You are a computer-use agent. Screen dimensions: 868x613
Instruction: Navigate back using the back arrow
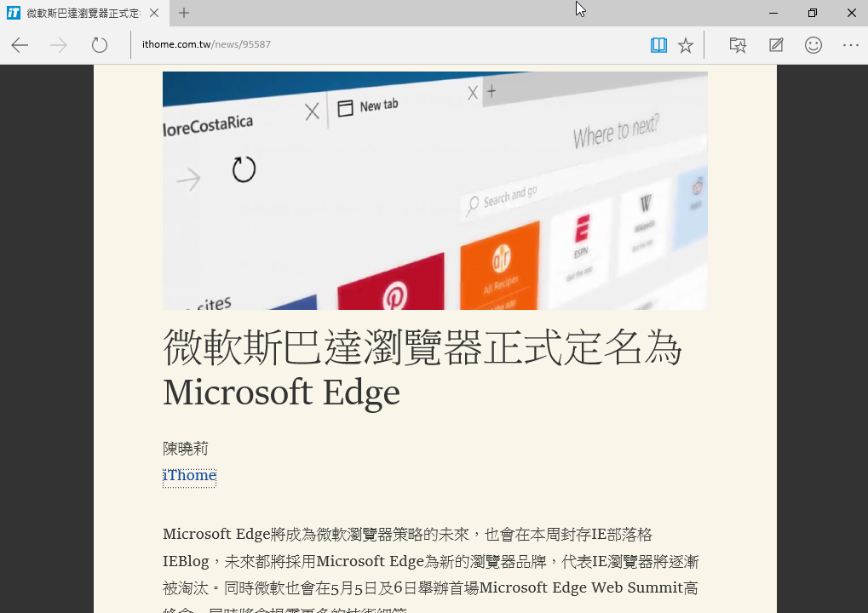coord(19,45)
